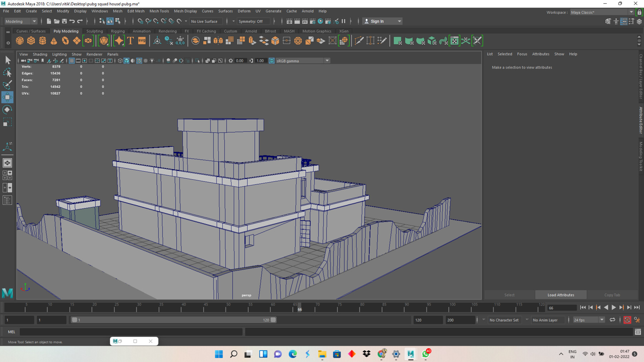The image size is (644, 362).
Task: Select the polygon Type tool (T icon)
Action: 130,40
